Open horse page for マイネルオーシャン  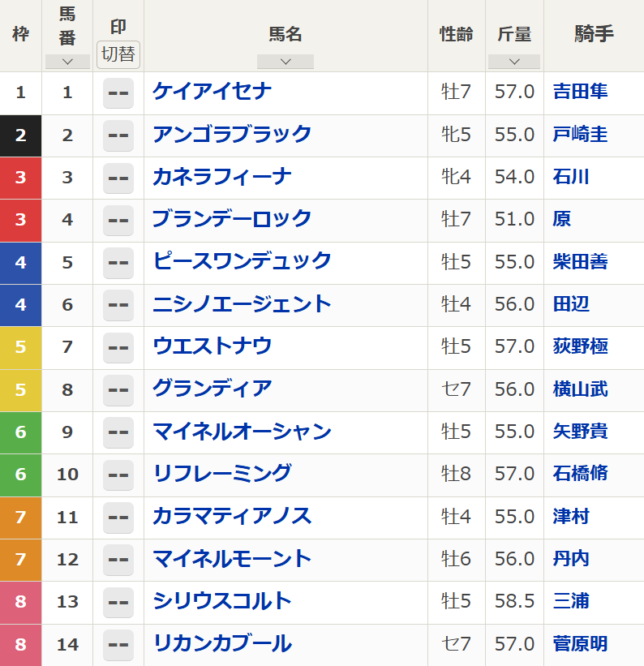pos(242,432)
